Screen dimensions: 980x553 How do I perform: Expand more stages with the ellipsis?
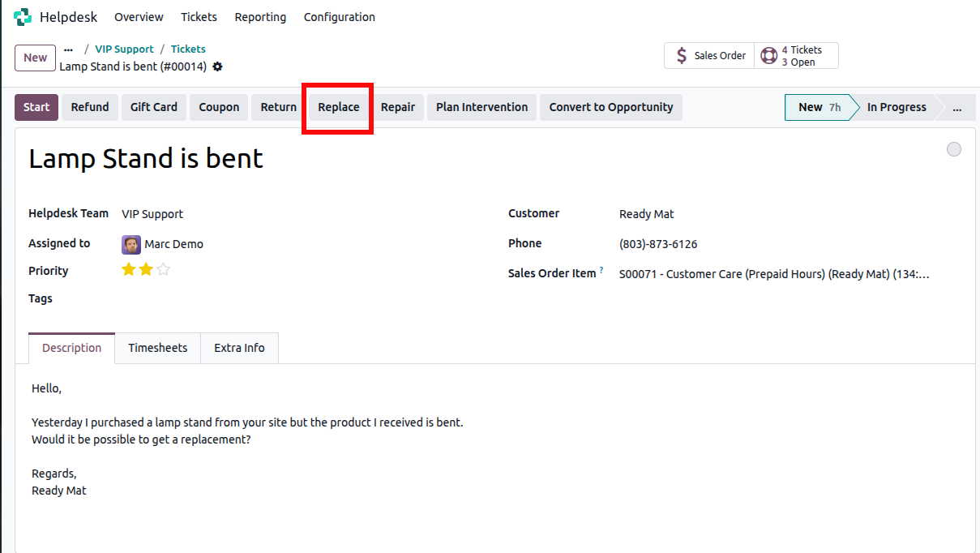click(x=957, y=107)
